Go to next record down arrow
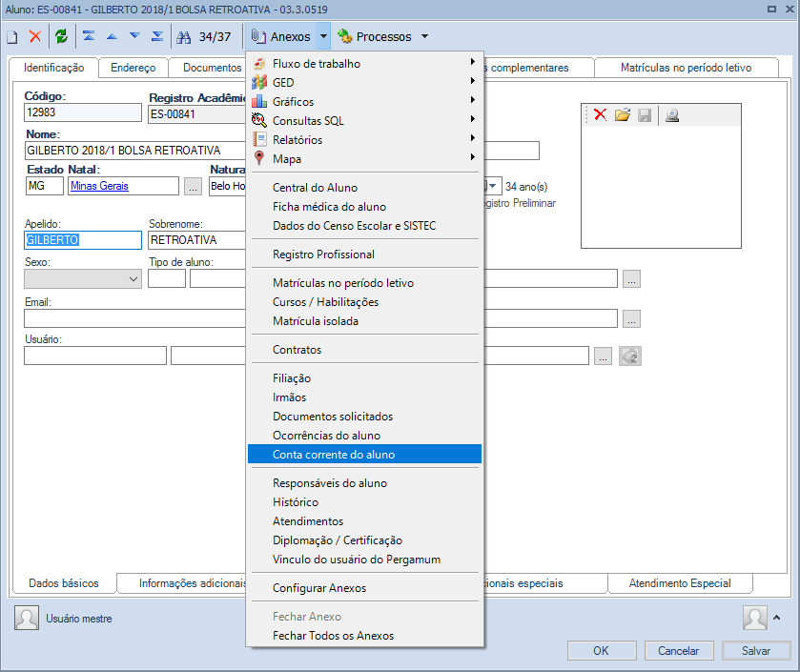 click(x=134, y=35)
